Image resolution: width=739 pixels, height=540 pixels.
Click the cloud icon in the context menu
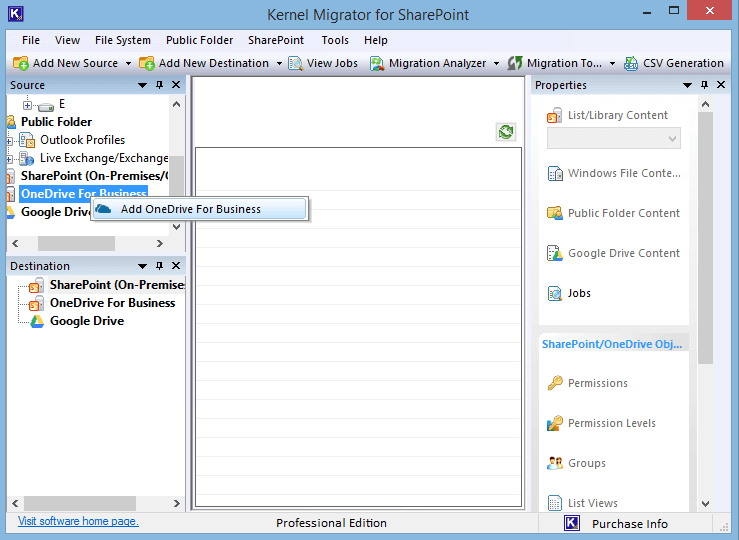pyautogui.click(x=104, y=209)
